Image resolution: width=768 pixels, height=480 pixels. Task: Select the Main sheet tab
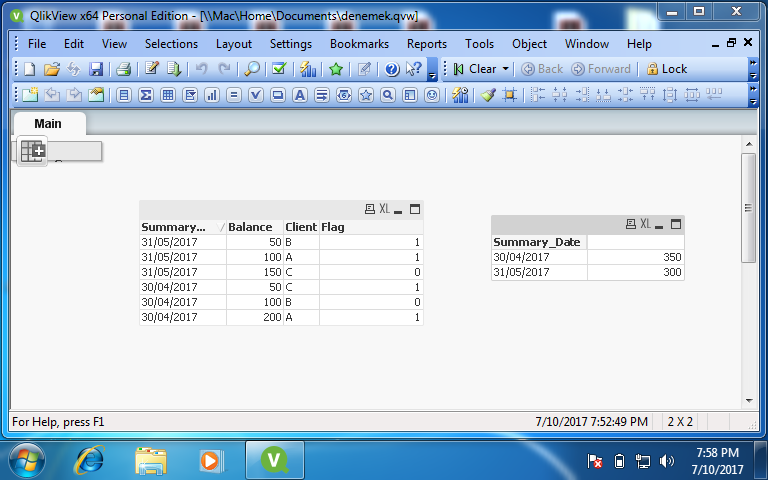point(48,124)
